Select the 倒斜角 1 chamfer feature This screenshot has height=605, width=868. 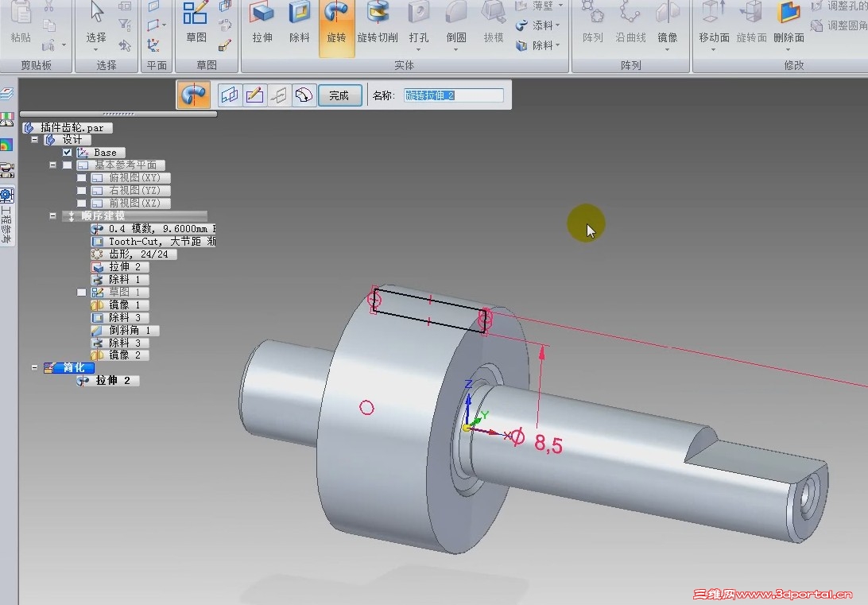(125, 331)
